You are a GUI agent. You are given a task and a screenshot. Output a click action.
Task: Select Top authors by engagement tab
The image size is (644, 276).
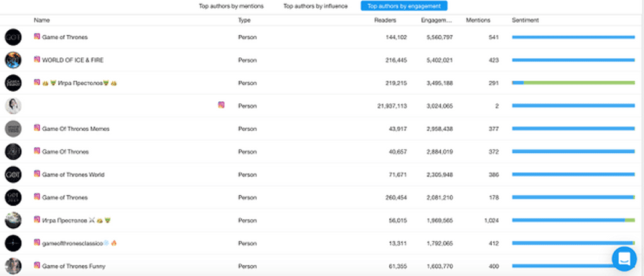[404, 6]
